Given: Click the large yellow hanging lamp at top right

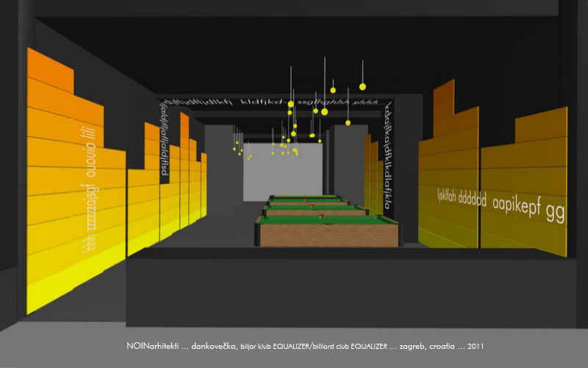Looking at the screenshot, I should [x=362, y=87].
